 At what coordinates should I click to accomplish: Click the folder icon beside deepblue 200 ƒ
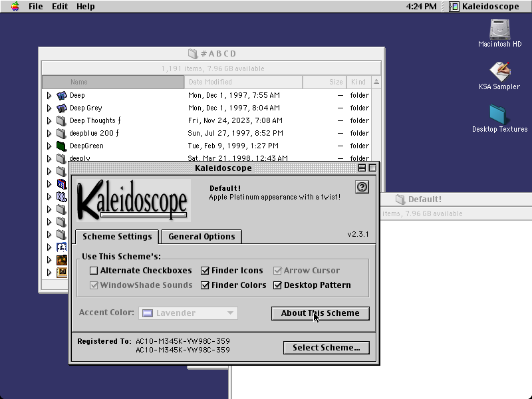(61, 133)
